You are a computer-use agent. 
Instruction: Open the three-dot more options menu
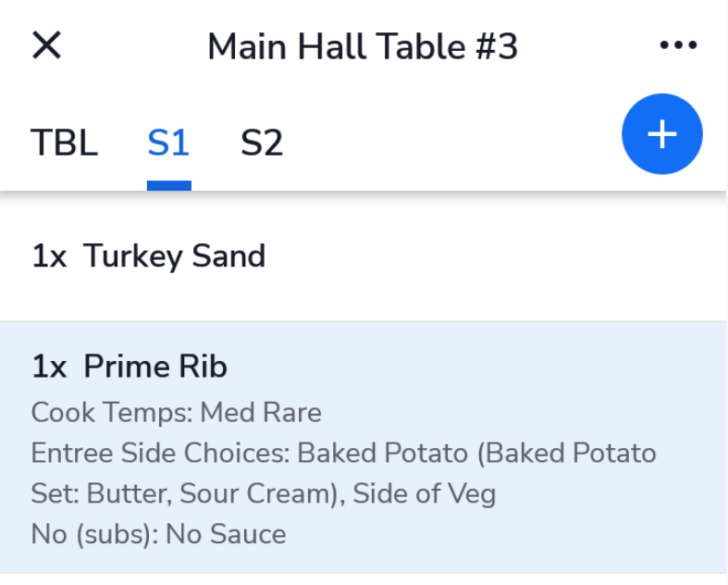(678, 45)
